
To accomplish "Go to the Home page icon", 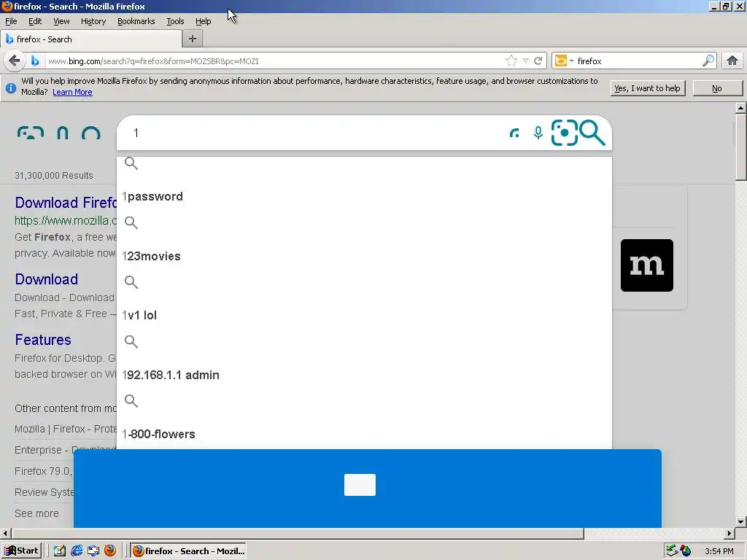I will pyautogui.click(x=732, y=61).
